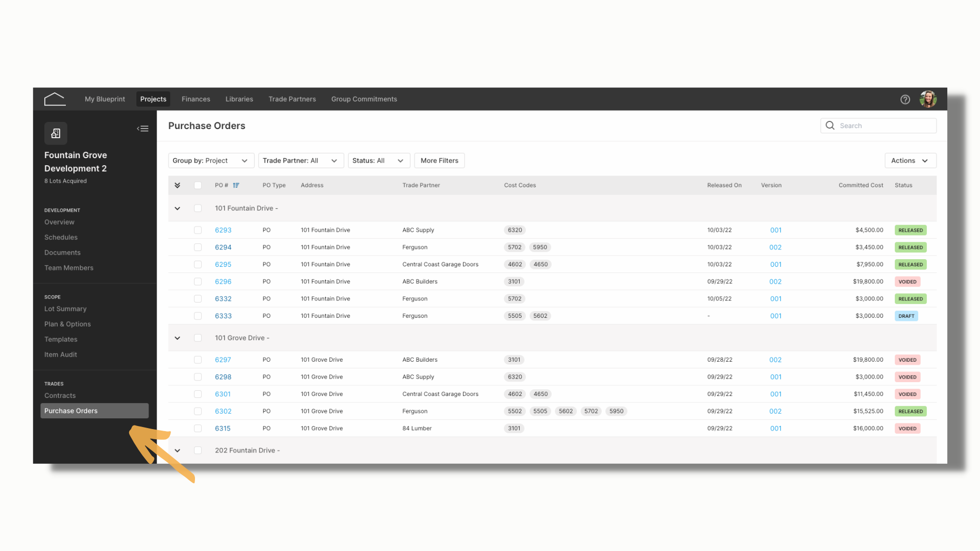Open the user profile avatar
Screen dimensions: 980x551
pyautogui.click(x=928, y=99)
